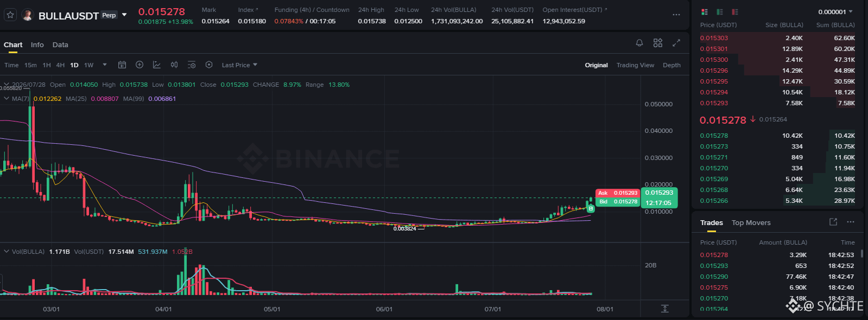The height and width of the screenshot is (320, 868).
Task: Add BULLAUSDT to favorites with the star icon
Action: pos(10,15)
